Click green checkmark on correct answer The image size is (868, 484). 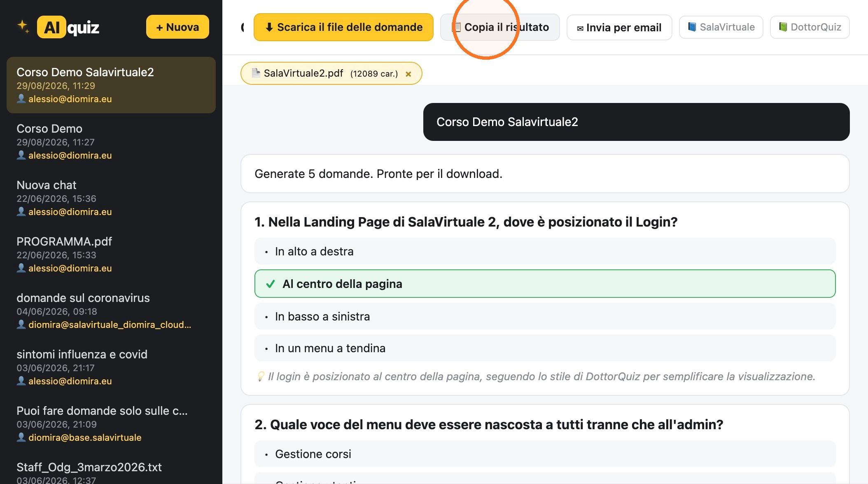271,284
